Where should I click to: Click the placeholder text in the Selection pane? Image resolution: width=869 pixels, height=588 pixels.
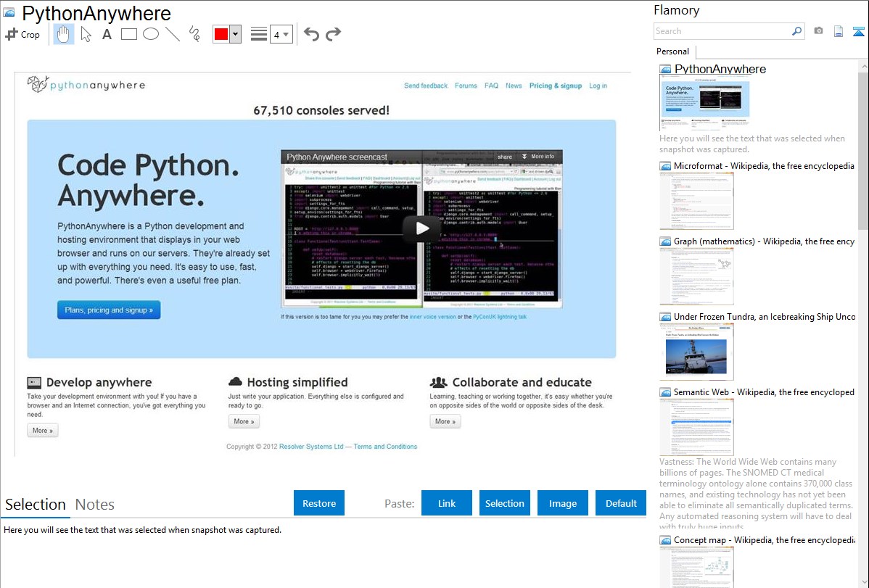click(x=142, y=530)
